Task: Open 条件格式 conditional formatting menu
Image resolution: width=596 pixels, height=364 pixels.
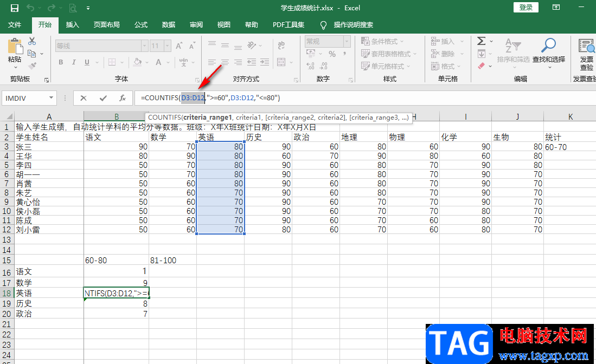Action: click(382, 41)
